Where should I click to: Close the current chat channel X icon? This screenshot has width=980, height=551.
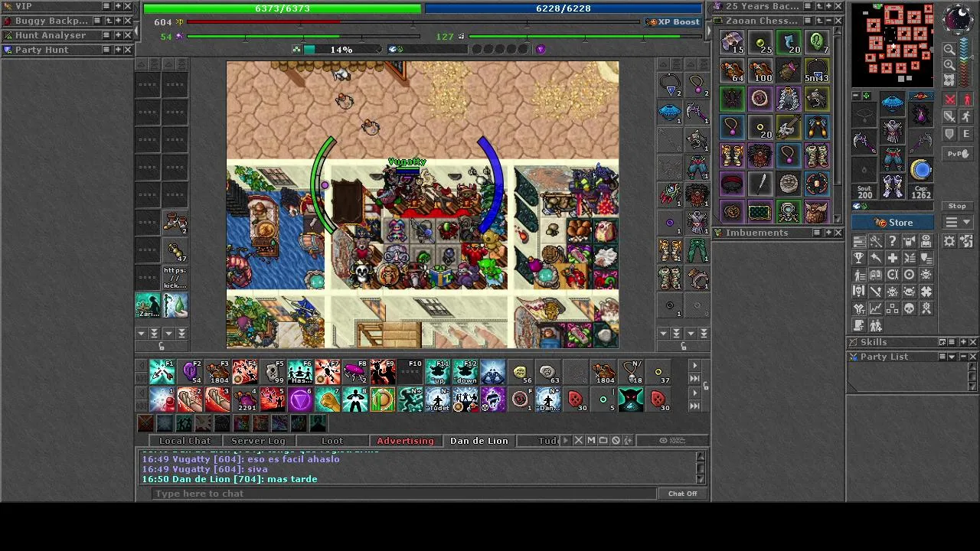(578, 440)
